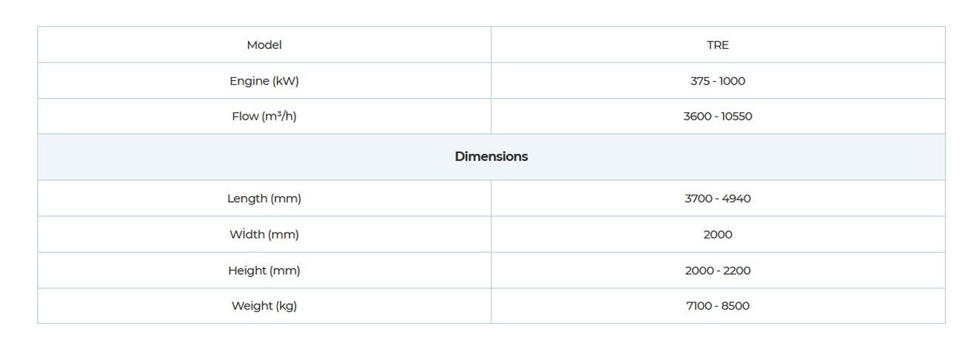Click the maximum height number 2200
Image resolution: width=980 pixels, height=355 pixels.
tap(736, 271)
